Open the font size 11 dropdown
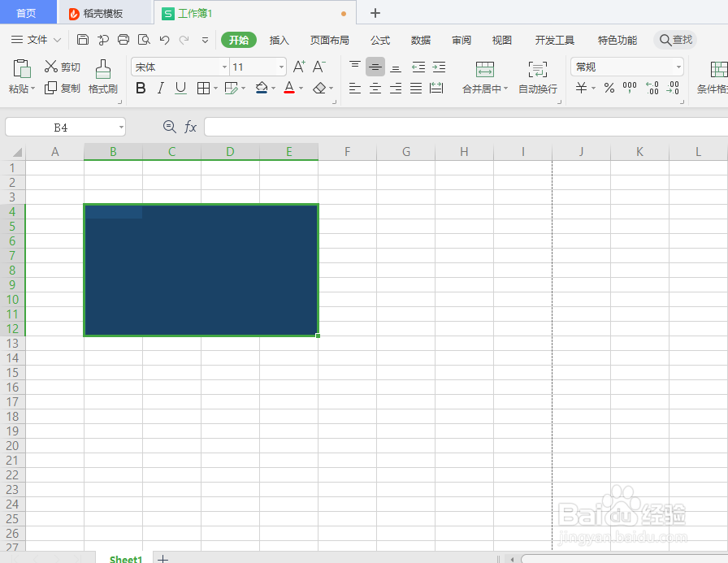728x563 pixels. pos(281,67)
